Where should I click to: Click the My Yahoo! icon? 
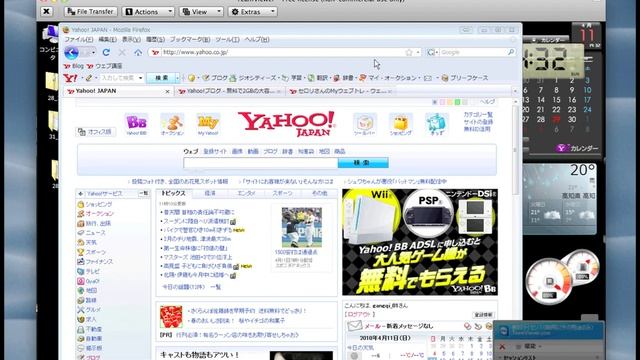coord(208,124)
